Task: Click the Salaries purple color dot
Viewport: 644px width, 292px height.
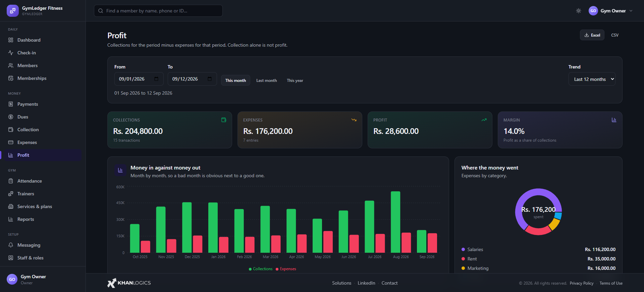Action: tap(463, 249)
